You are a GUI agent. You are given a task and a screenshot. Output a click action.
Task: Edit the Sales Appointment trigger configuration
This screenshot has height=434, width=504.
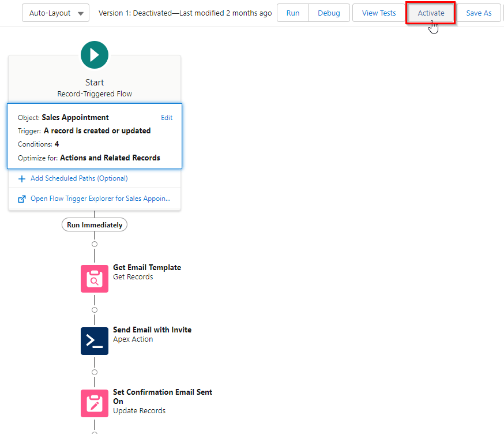tap(167, 117)
